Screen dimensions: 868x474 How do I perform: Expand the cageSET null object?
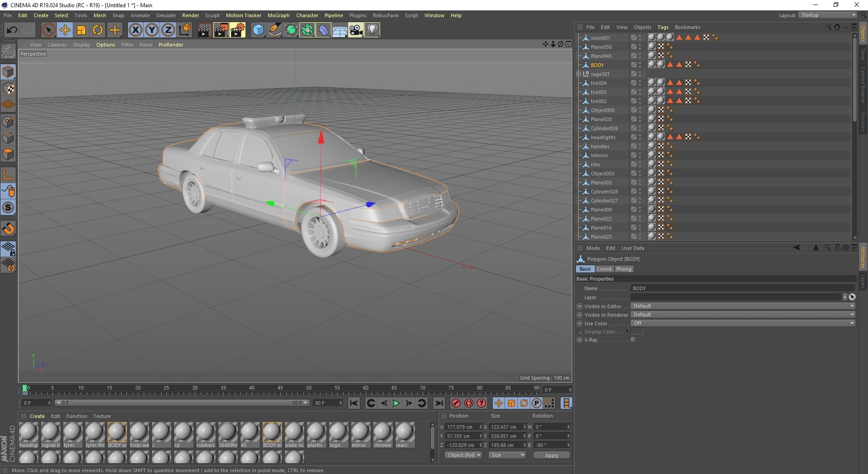[x=579, y=74]
